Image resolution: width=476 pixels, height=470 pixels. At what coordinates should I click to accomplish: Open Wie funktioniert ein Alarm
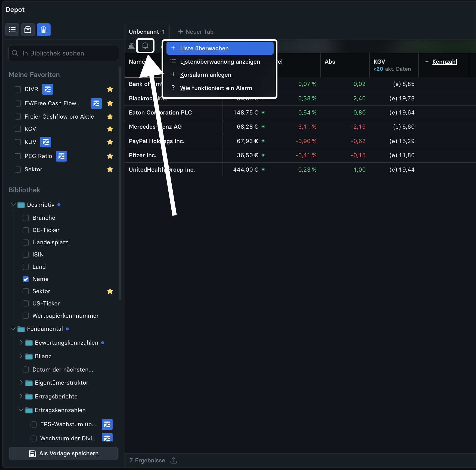coord(220,88)
